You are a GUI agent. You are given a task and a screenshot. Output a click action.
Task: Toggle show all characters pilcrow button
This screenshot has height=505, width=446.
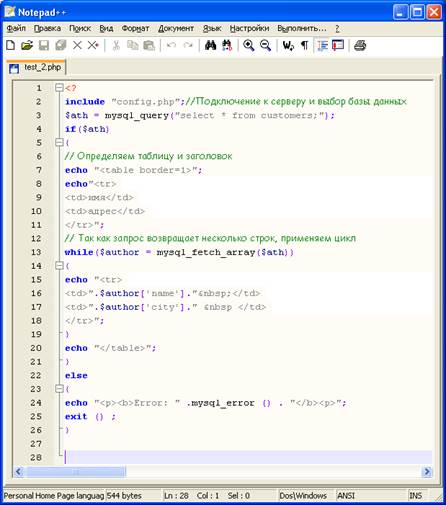pos(305,45)
